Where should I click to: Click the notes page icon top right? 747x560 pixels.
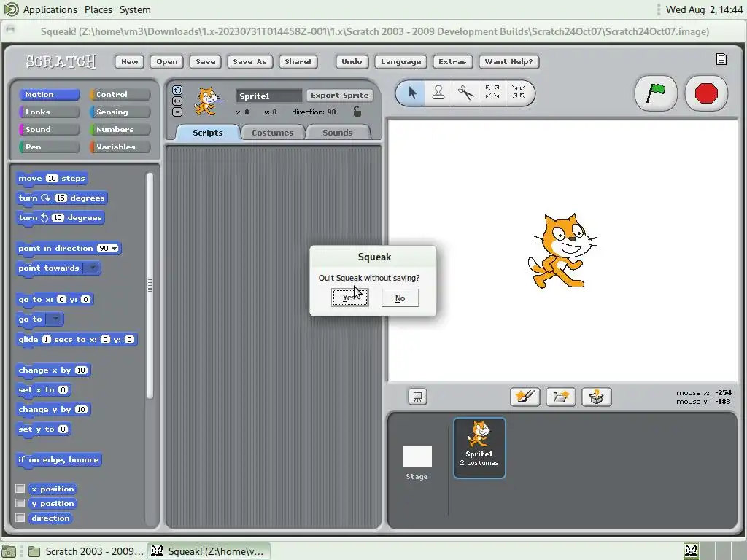pos(721,59)
